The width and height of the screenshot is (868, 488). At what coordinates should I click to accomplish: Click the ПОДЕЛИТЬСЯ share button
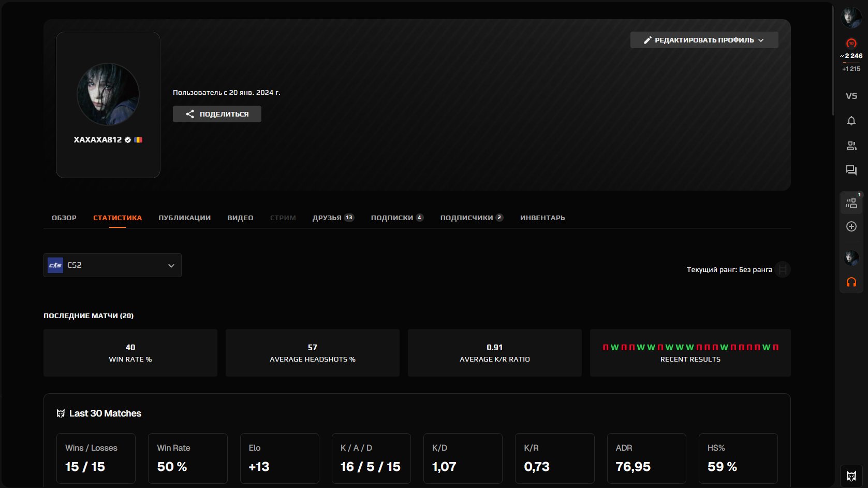(x=217, y=114)
